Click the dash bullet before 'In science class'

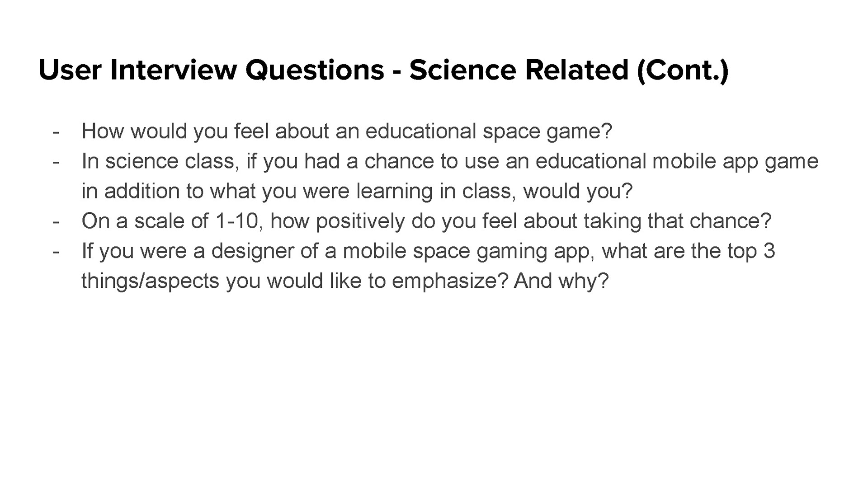56,162
